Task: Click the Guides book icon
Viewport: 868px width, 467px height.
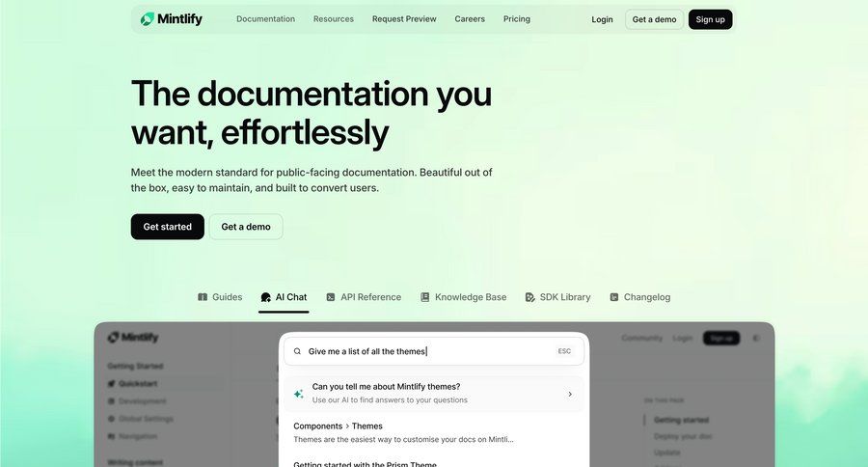Action: tap(203, 297)
